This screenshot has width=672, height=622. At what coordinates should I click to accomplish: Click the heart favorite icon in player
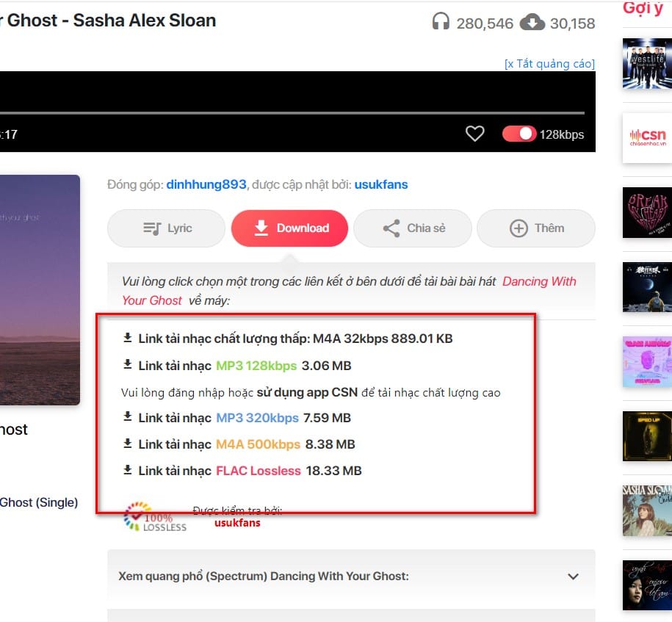tap(475, 134)
